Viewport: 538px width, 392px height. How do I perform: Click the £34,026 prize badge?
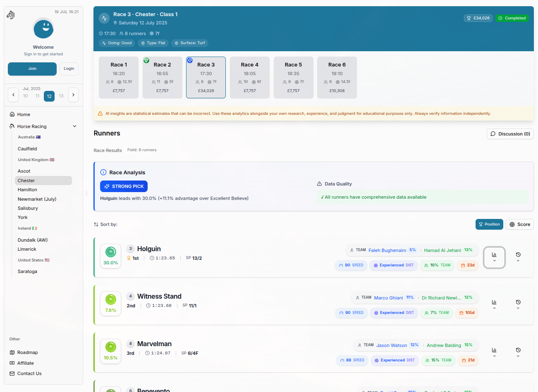(478, 18)
